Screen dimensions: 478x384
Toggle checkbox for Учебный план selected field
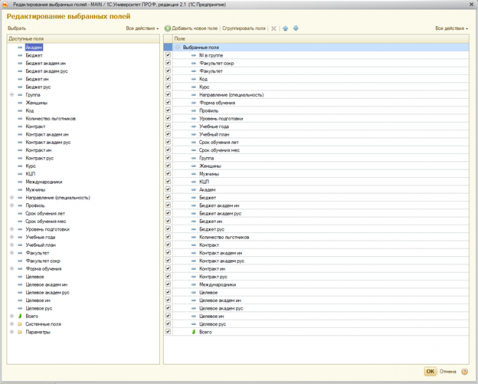(168, 134)
